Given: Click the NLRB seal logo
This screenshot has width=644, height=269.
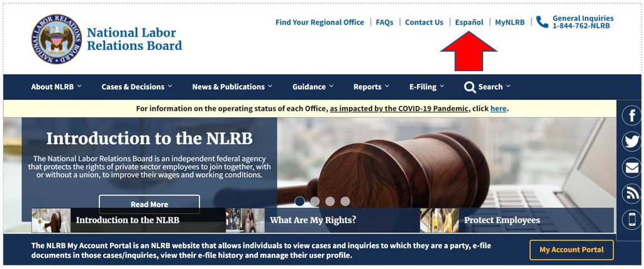Looking at the screenshot, I should click(x=57, y=39).
